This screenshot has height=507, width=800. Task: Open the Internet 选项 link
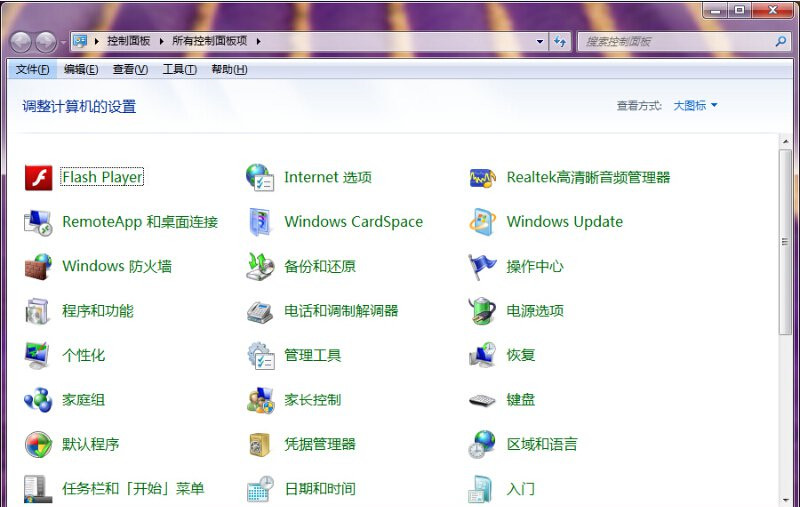(x=327, y=178)
